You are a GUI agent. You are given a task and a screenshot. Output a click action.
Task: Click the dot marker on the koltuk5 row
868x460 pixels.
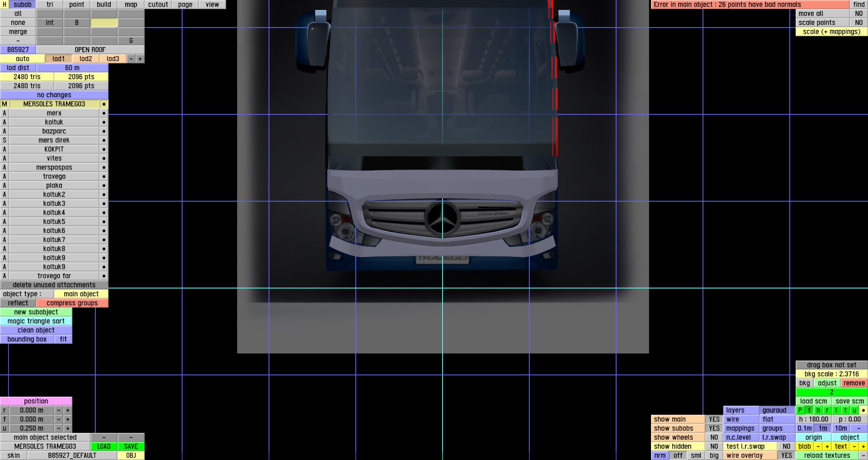pos(104,222)
